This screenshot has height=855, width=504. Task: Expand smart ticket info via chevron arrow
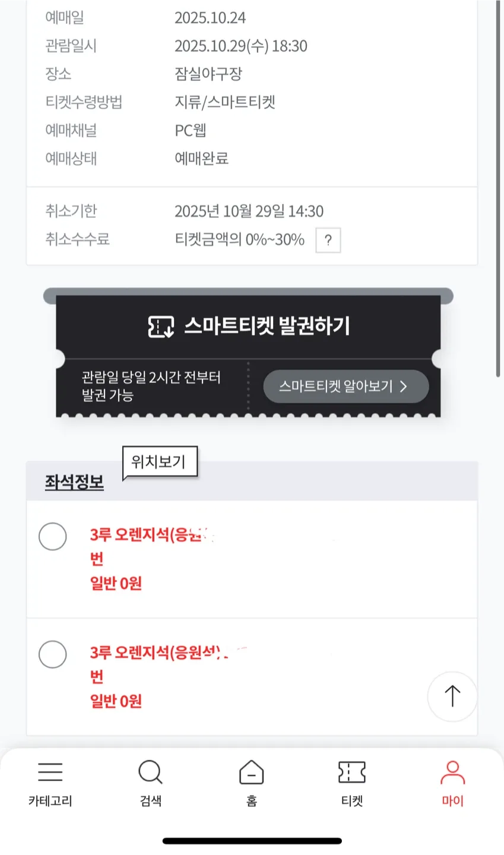coord(404,387)
